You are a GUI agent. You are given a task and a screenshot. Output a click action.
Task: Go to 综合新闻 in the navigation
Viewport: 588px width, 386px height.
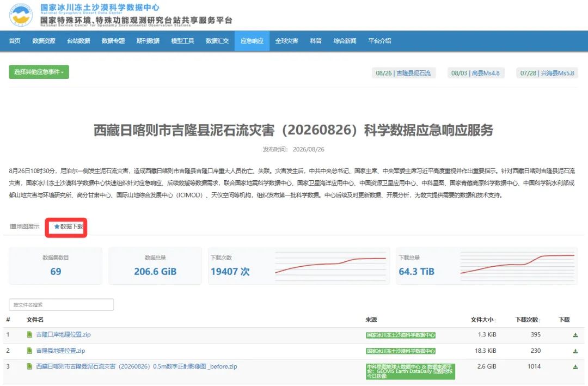pos(345,41)
